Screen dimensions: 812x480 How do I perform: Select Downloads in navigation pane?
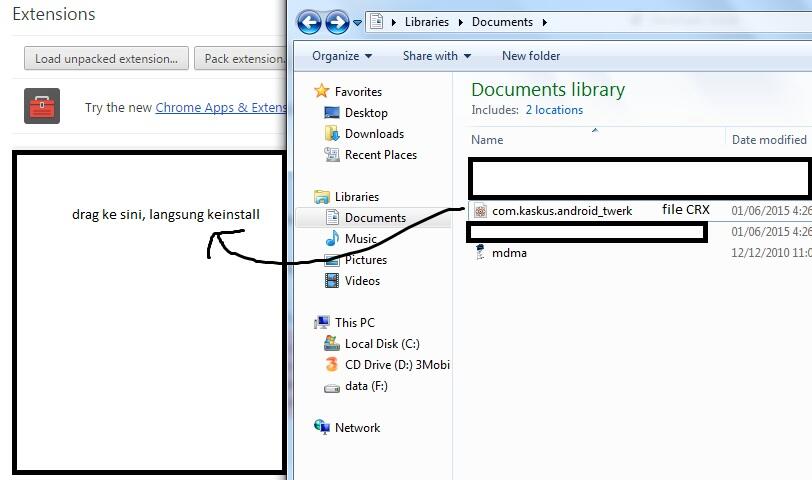coord(374,134)
